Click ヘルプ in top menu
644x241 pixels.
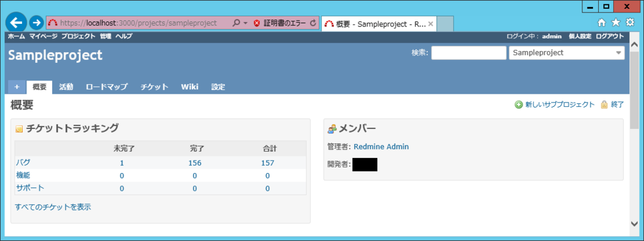pos(124,36)
